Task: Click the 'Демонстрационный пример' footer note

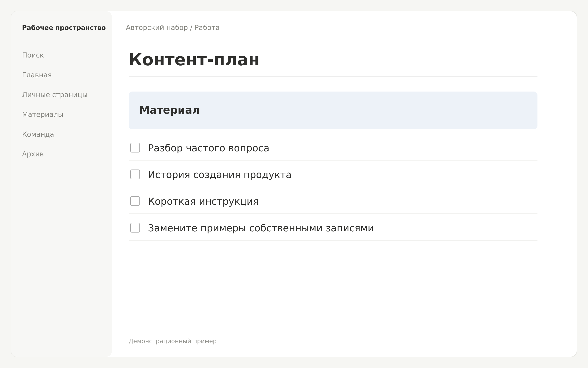Action: (172, 341)
